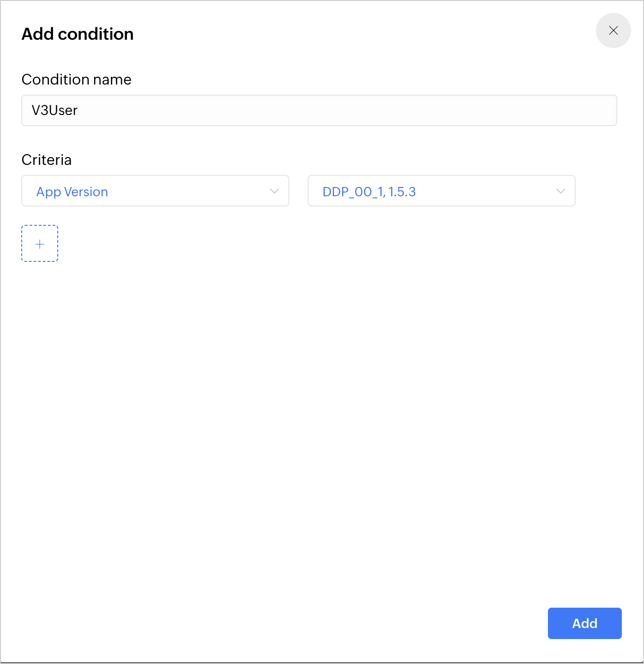Open the App Version criteria dropdown

(155, 191)
